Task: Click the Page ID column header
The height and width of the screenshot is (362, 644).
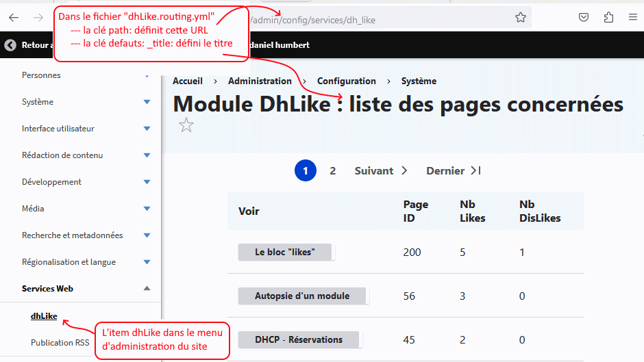Action: [416, 211]
